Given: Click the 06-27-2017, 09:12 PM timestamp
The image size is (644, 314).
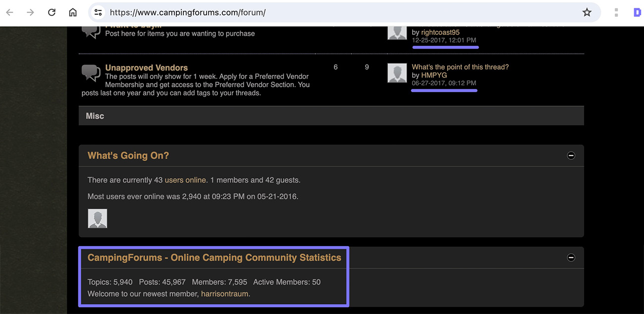Looking at the screenshot, I should click(x=444, y=83).
